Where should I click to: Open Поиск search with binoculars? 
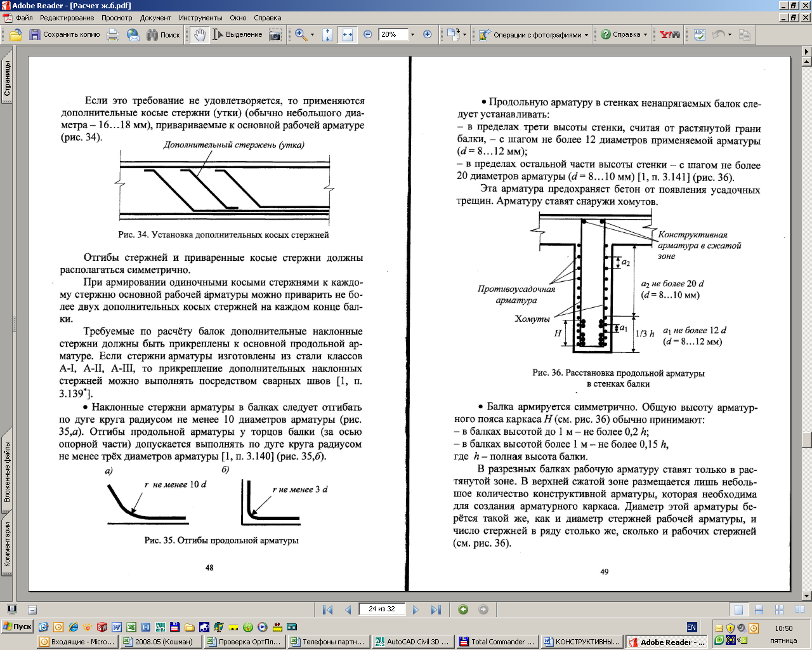(x=163, y=35)
